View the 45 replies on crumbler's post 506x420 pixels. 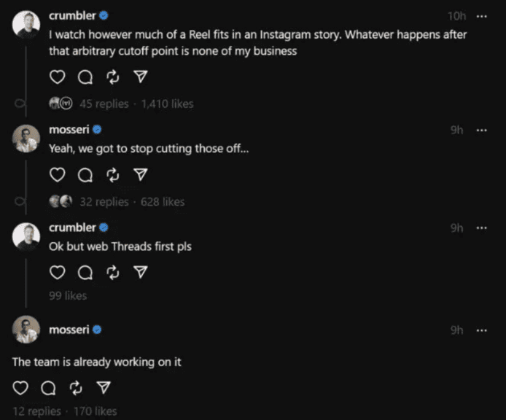click(104, 104)
